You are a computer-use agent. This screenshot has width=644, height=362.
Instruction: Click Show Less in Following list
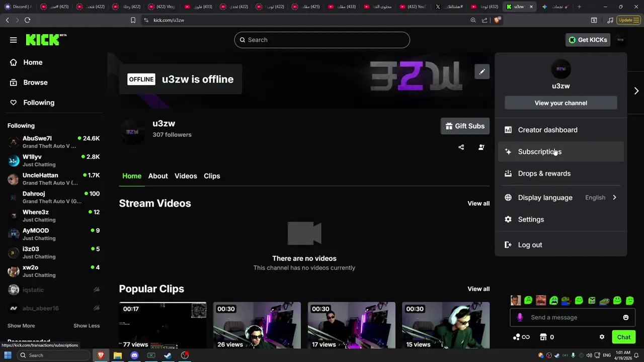tap(87, 326)
